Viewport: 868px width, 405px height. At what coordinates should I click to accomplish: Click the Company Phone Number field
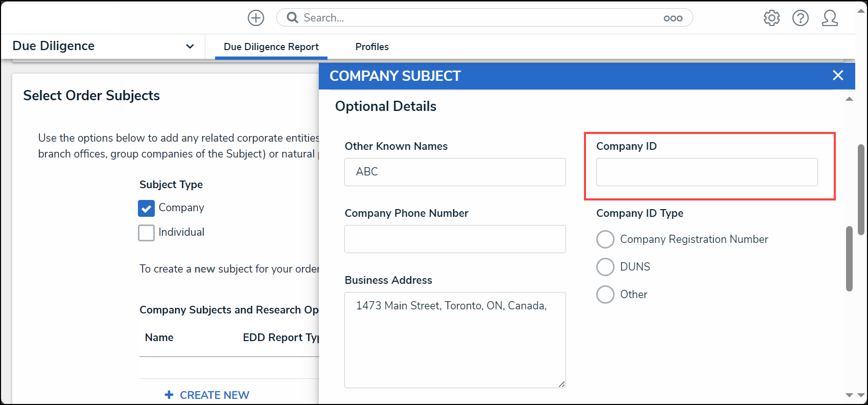coord(455,239)
